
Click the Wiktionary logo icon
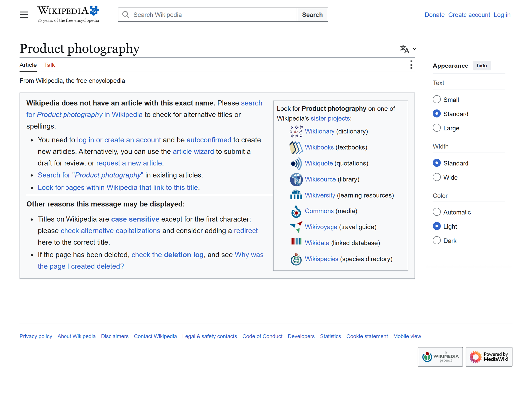pos(296,131)
